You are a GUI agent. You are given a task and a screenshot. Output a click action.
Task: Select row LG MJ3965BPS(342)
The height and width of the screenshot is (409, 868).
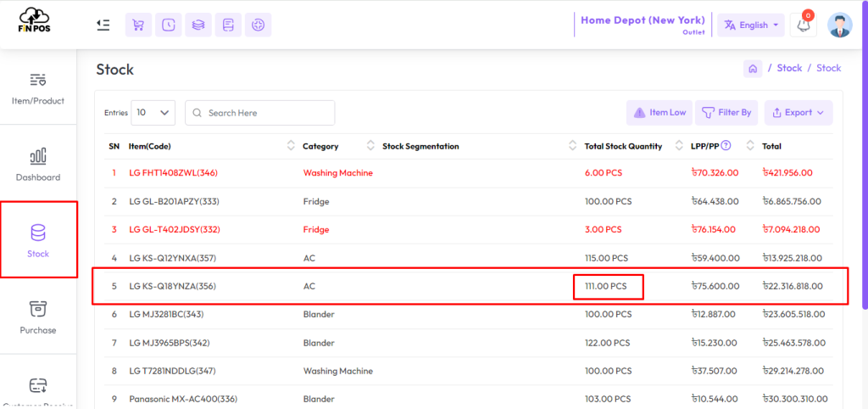468,343
